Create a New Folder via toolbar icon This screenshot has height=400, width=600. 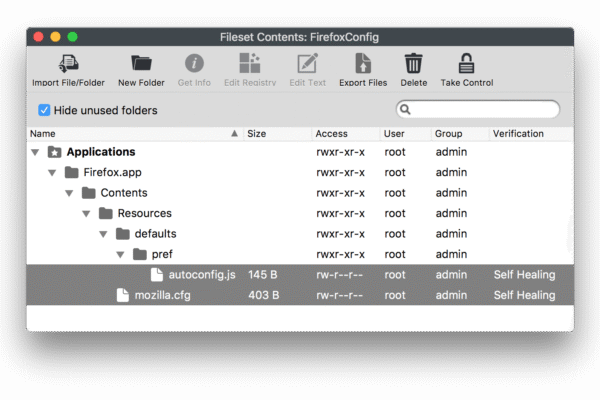tap(141, 64)
